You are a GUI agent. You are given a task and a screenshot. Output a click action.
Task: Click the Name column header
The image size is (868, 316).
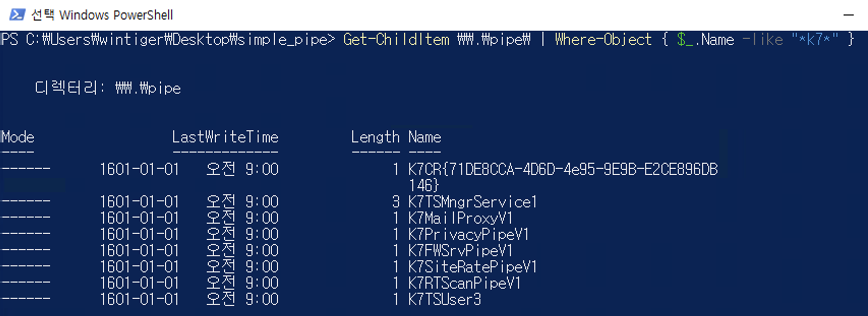click(424, 137)
